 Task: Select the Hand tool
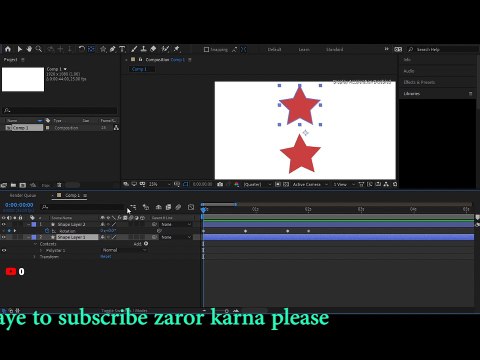(29, 49)
